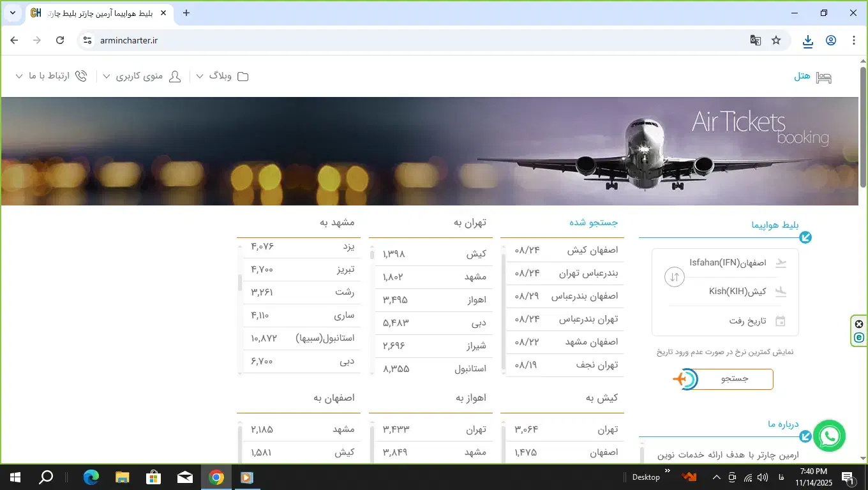Click the Eitaa 'e' icon on right edge
This screenshot has height=490, width=868.
coord(858,338)
